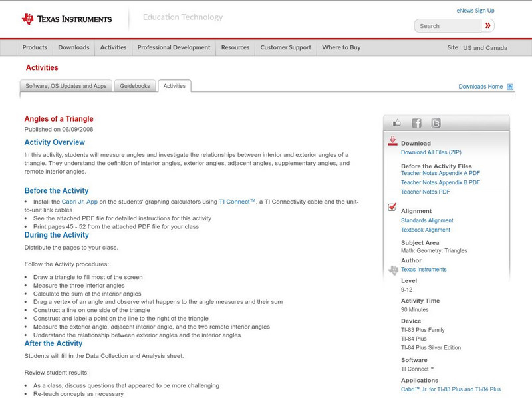Click the Angles of a Triangle title
The image size is (532, 398).
[x=59, y=119]
